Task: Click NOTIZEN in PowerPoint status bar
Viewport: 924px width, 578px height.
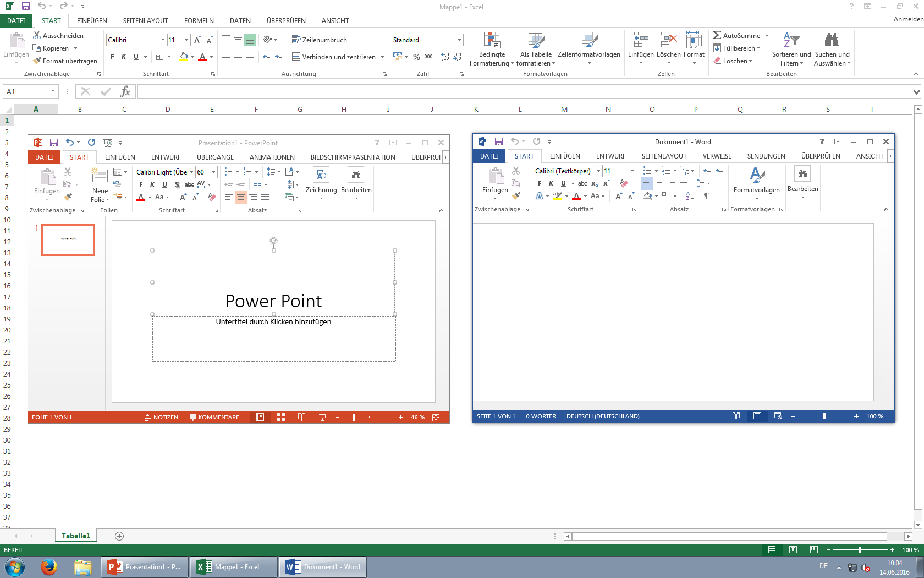Action: 161,417
